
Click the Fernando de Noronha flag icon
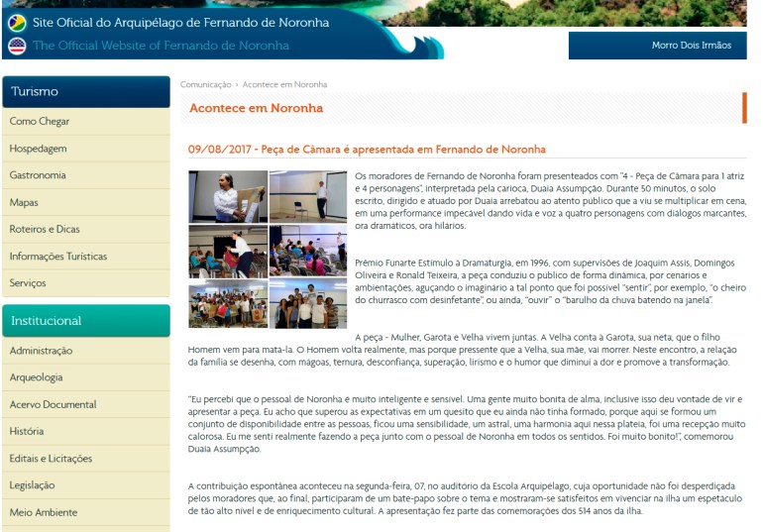16,21
